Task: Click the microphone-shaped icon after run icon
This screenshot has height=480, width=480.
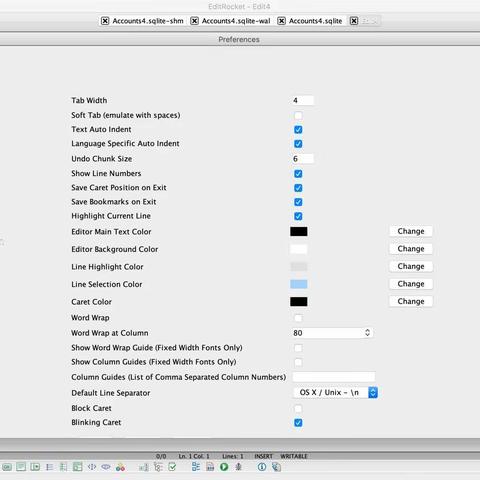Action: pyautogui.click(x=238, y=467)
